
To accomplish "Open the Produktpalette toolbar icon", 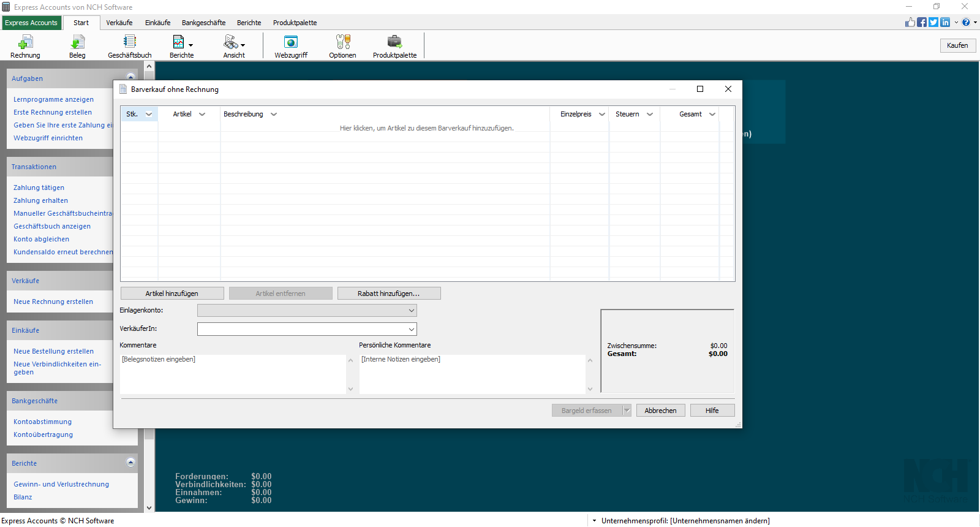I will 394,46.
